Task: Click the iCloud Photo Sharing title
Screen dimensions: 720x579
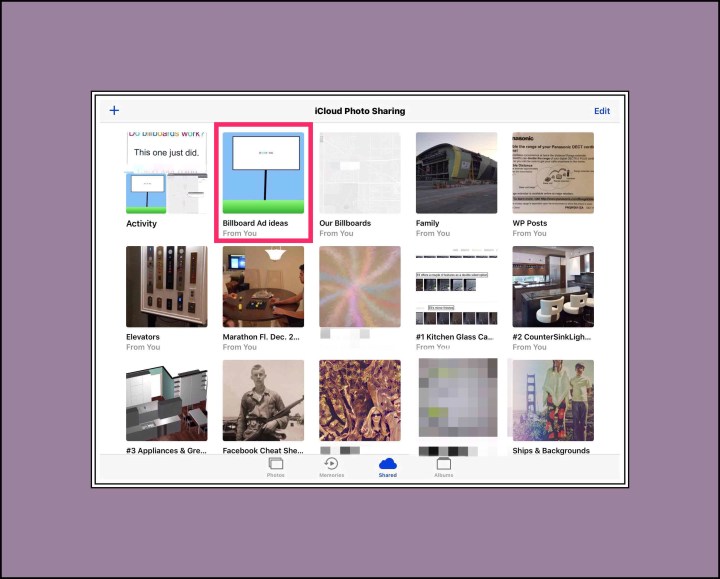Action: tap(360, 111)
